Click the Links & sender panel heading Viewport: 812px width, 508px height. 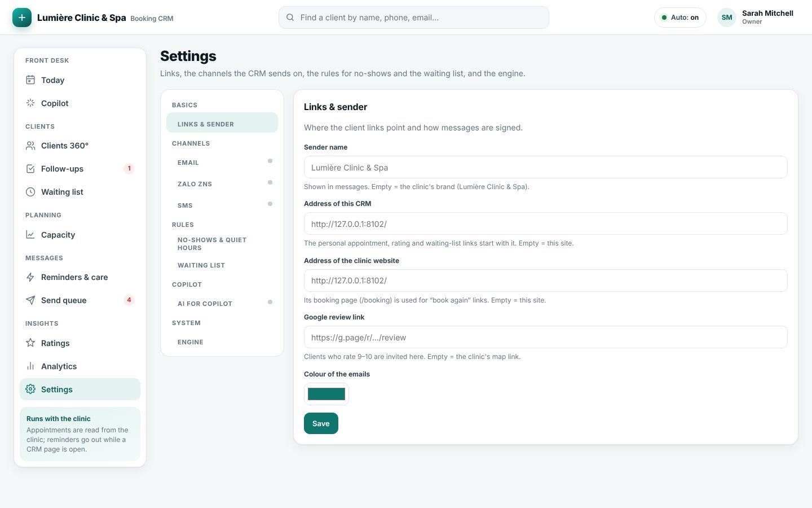336,107
